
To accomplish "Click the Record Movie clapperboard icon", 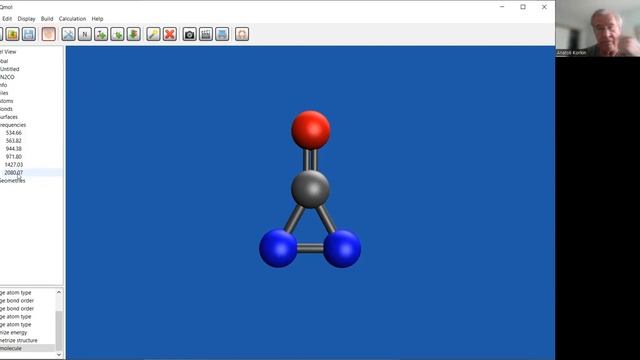I will click(x=206, y=34).
